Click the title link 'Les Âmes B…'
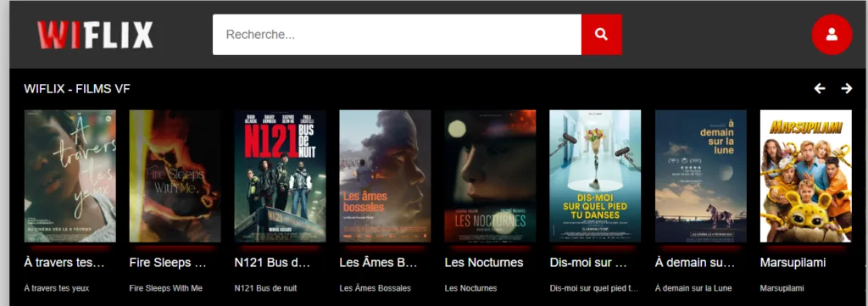 (x=378, y=263)
